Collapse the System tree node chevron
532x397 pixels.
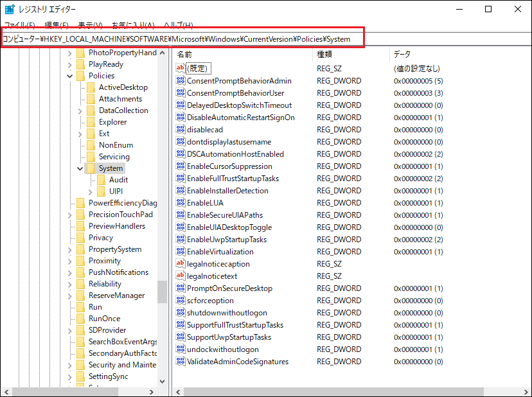(79, 168)
